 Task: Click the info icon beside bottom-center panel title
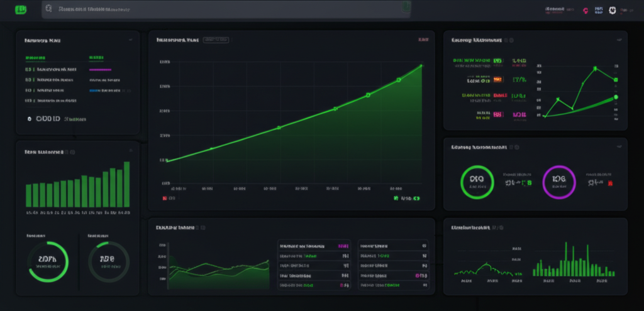click(203, 227)
